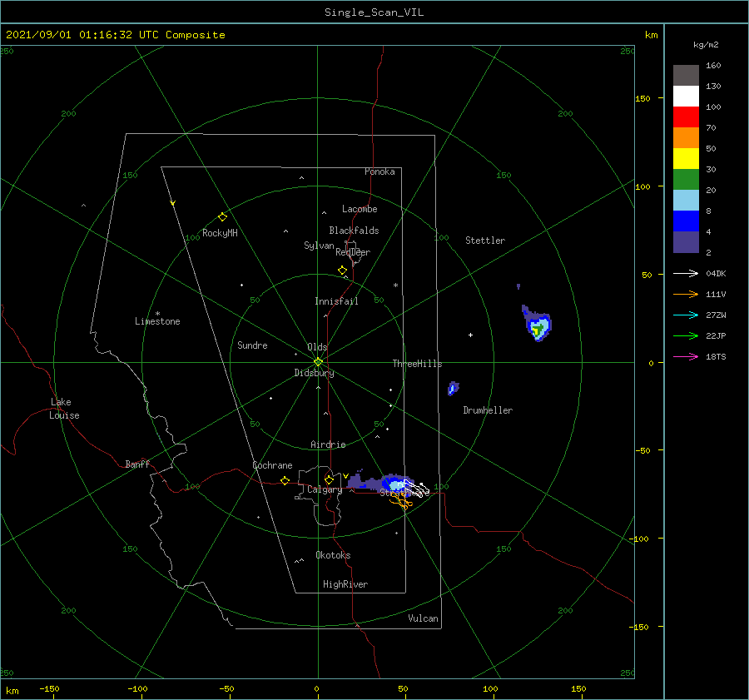749x700 pixels.
Task: Select the yellow diamond marker inside Calgary outline
Action: [329, 479]
